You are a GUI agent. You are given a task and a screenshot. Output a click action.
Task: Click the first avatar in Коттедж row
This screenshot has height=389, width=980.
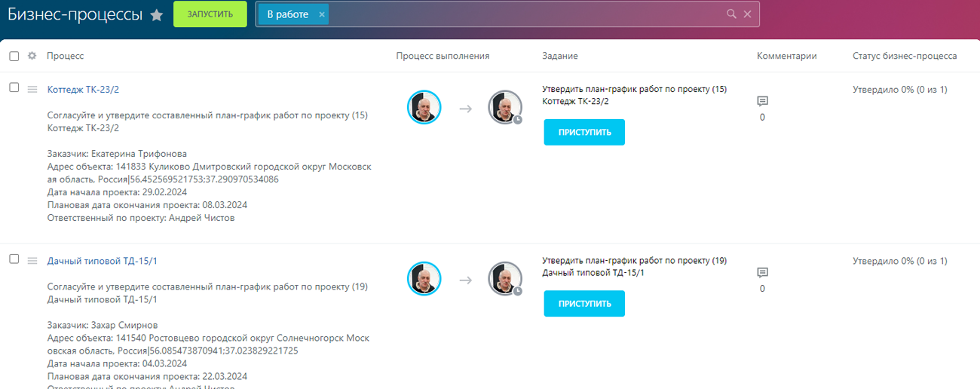tap(424, 107)
